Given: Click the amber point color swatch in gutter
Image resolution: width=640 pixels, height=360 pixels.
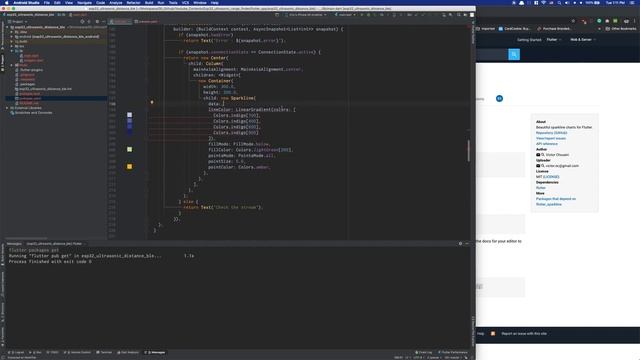Looking at the screenshot, I should 129,167.
